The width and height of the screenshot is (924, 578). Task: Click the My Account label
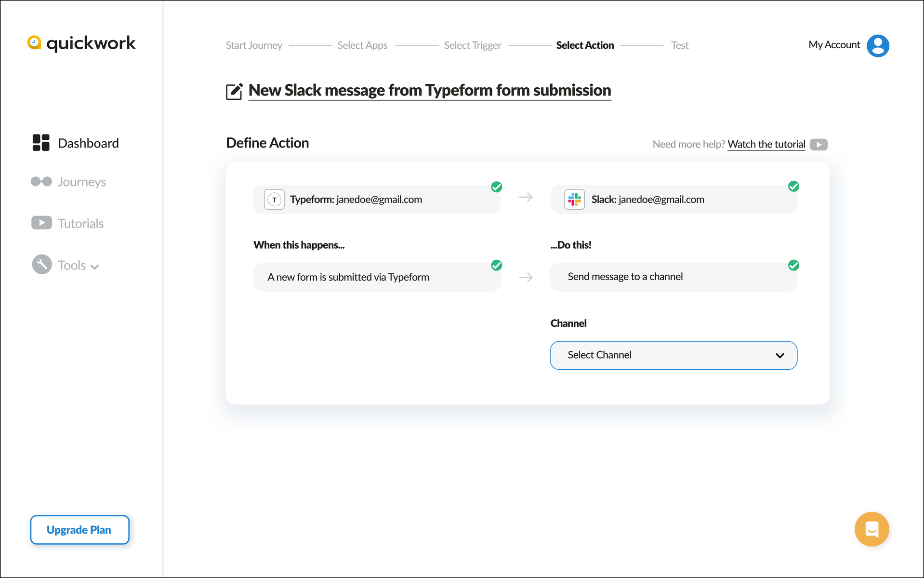[834, 45]
